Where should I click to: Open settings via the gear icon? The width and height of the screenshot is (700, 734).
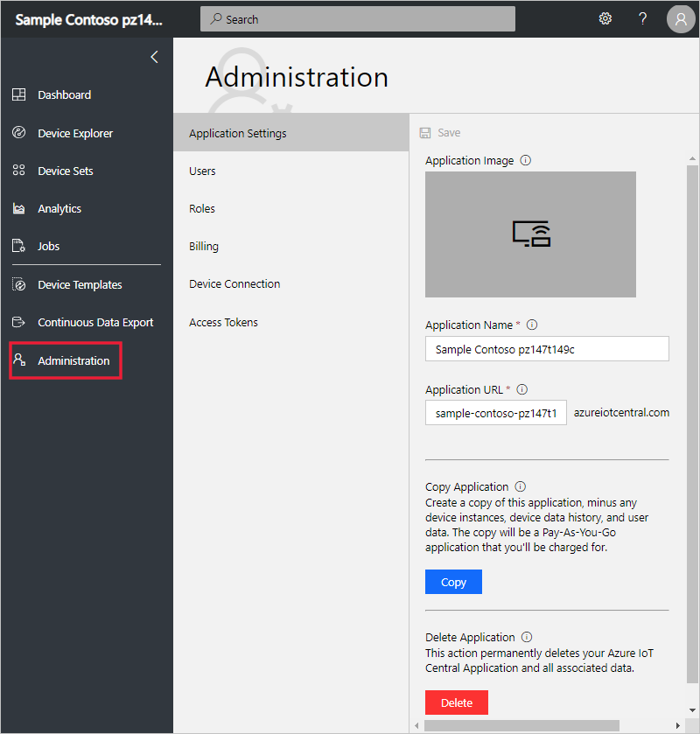coord(605,18)
